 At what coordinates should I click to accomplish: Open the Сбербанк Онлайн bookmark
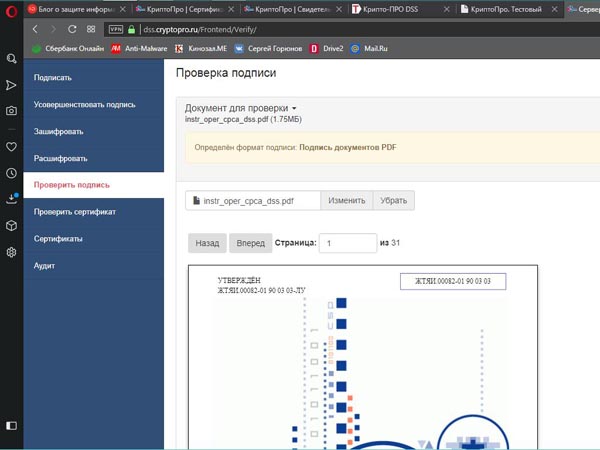[68, 49]
